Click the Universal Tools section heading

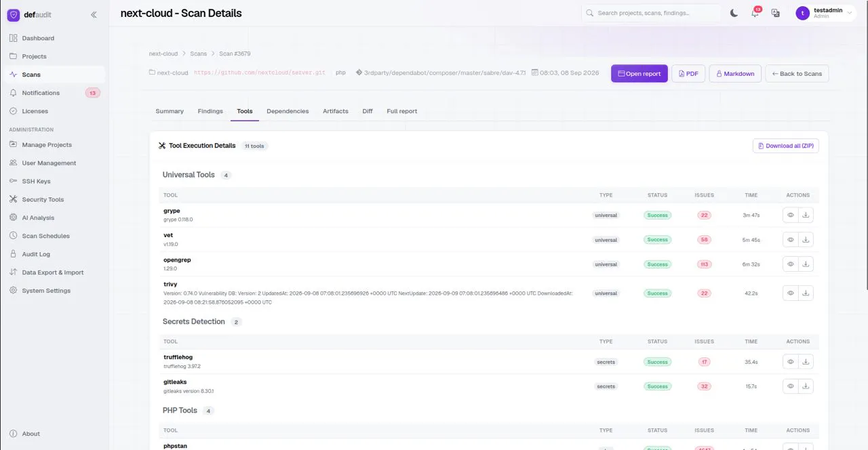tap(189, 175)
